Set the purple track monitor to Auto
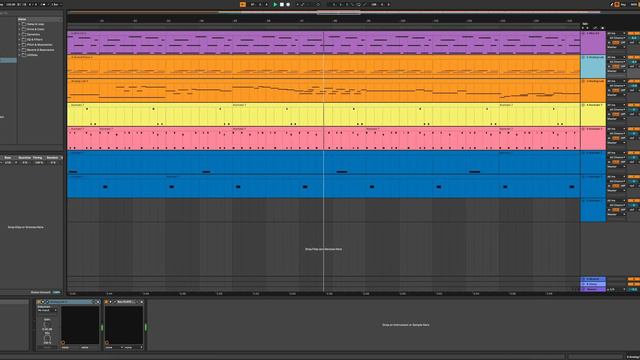640x360 pixels. click(x=616, y=42)
